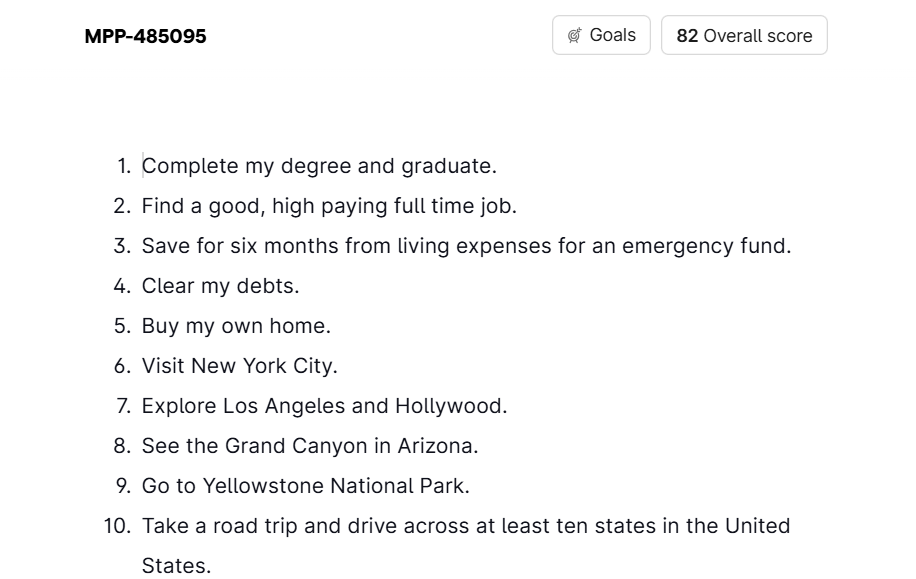This screenshot has height=579, width=916.
Task: Click the Goals target icon
Action: [x=575, y=36]
